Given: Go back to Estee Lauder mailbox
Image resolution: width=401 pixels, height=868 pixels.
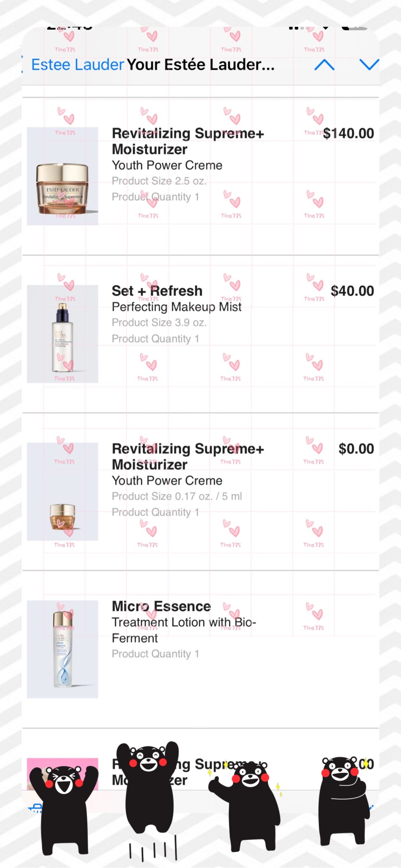Looking at the screenshot, I should tap(78, 65).
